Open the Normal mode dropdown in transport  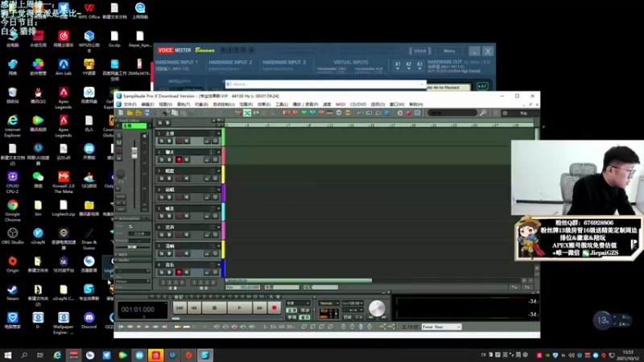(x=329, y=303)
